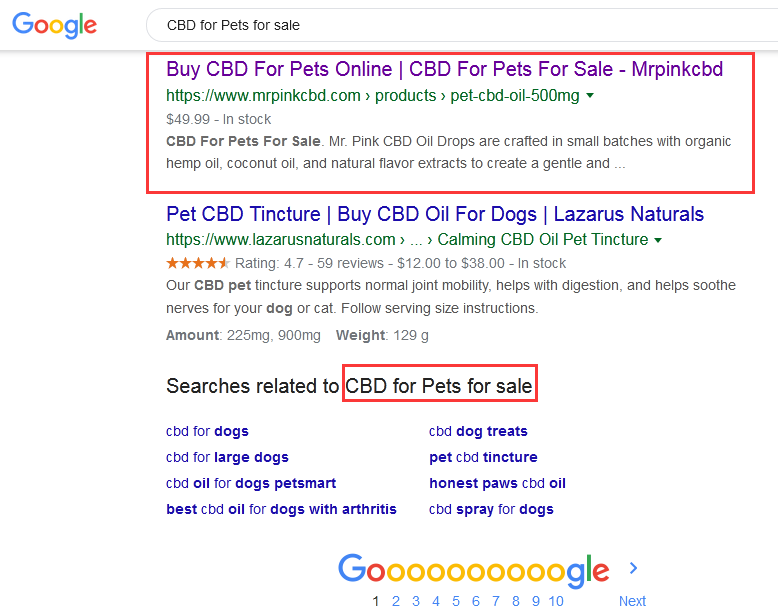The image size is (778, 616).
Task: Expand dropdown arrow next to mrpinkcbd URL
Action: coord(590,95)
